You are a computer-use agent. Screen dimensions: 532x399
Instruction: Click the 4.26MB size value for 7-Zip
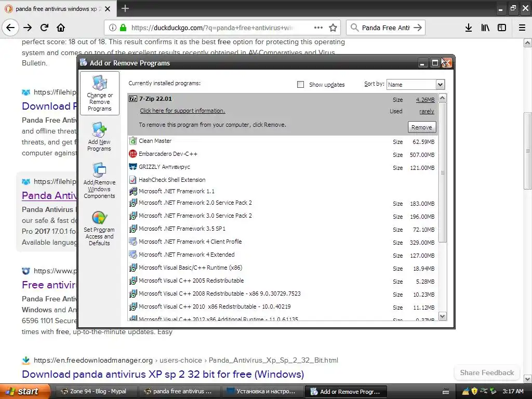425,100
